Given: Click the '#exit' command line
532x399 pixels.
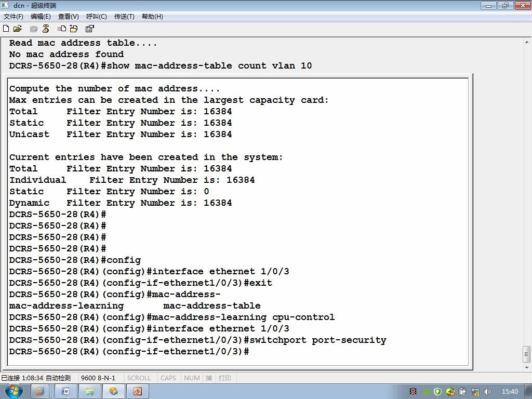Looking at the screenshot, I should point(140,283).
